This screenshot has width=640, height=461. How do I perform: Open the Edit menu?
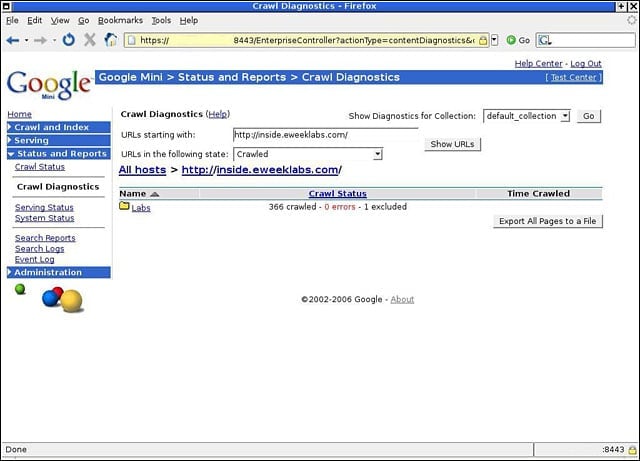35,20
